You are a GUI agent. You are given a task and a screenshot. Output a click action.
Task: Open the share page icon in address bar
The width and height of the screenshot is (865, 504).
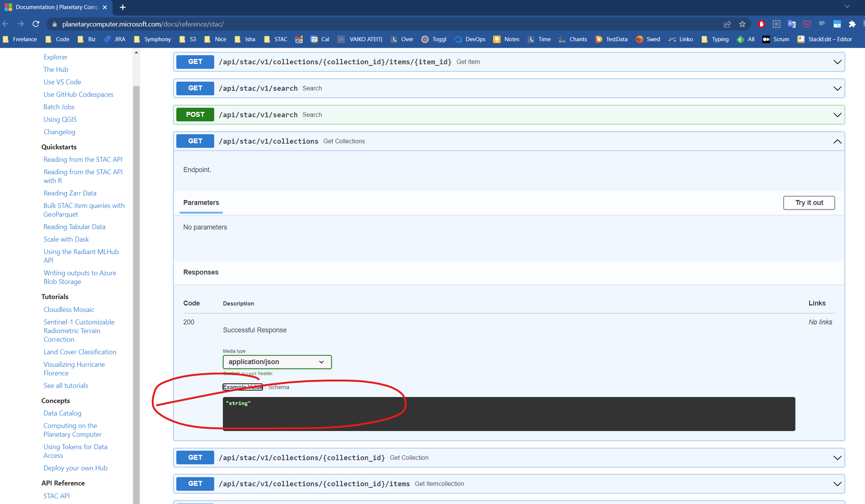coord(727,24)
